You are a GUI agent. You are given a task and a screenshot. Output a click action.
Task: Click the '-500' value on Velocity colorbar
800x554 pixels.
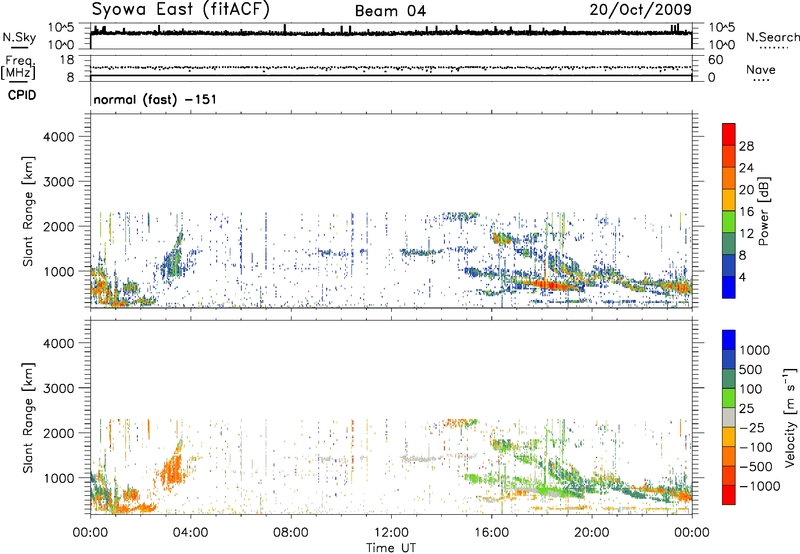pos(756,467)
